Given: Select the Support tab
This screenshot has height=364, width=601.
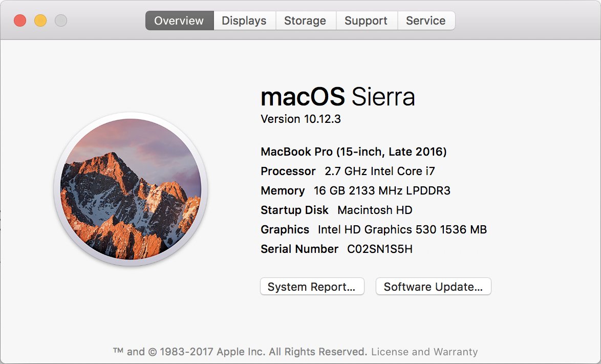Looking at the screenshot, I should coord(367,20).
